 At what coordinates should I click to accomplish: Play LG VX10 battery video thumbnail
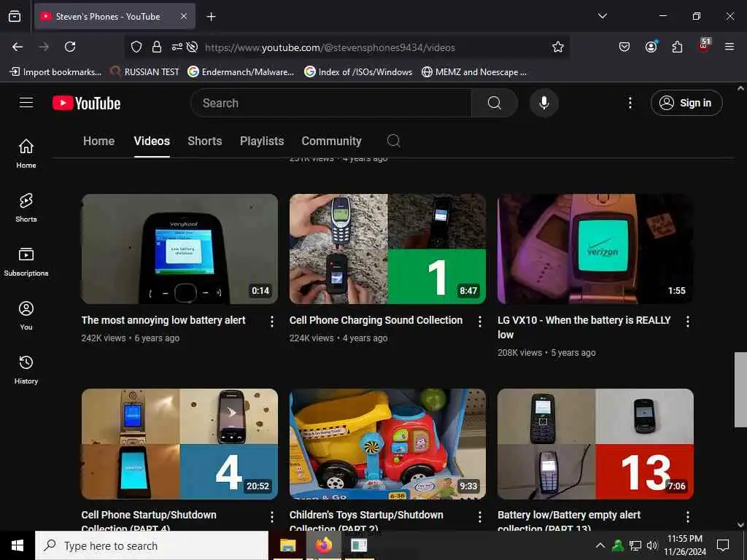[595, 249]
